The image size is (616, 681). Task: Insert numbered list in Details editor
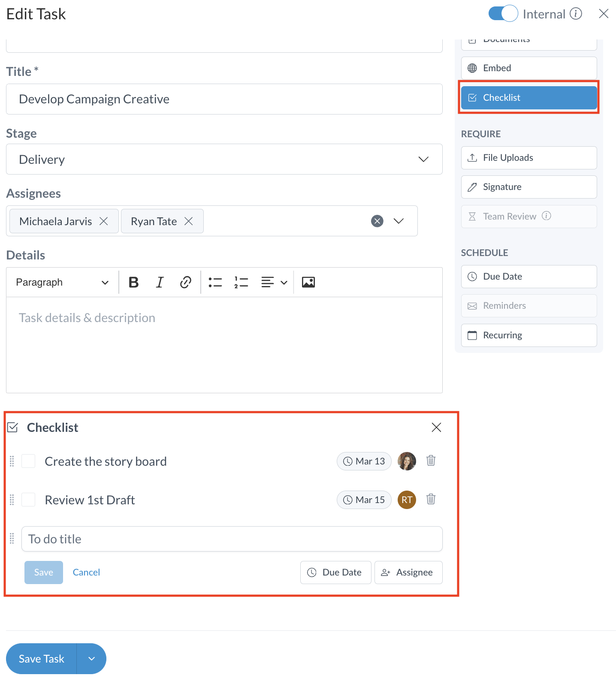coord(241,282)
